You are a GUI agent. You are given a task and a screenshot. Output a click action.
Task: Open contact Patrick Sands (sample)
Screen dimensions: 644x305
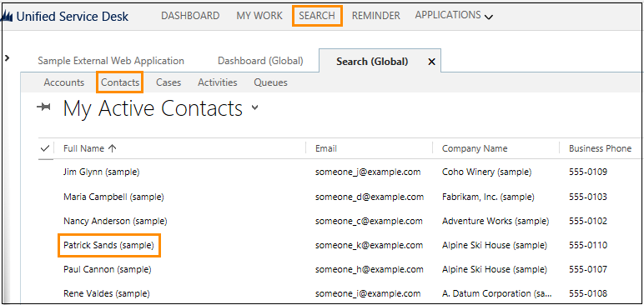click(x=108, y=246)
